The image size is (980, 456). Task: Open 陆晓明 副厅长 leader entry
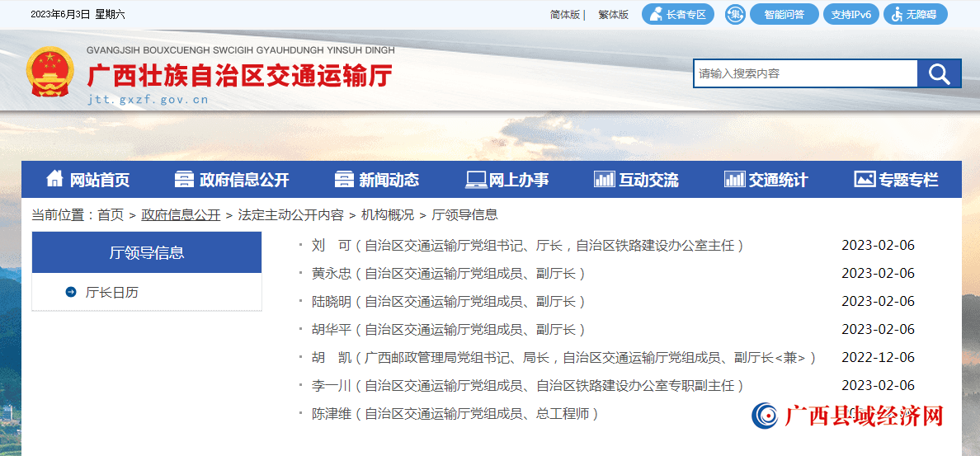pyautogui.click(x=448, y=302)
